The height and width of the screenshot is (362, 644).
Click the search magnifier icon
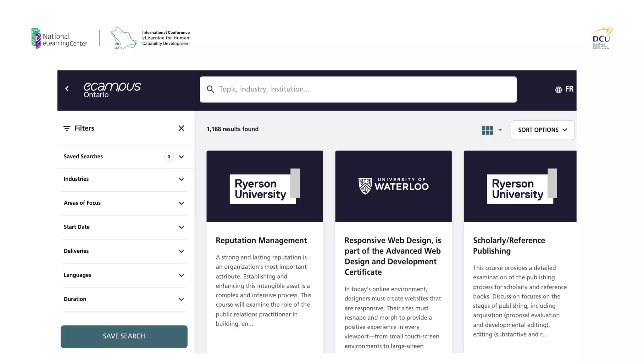(210, 90)
